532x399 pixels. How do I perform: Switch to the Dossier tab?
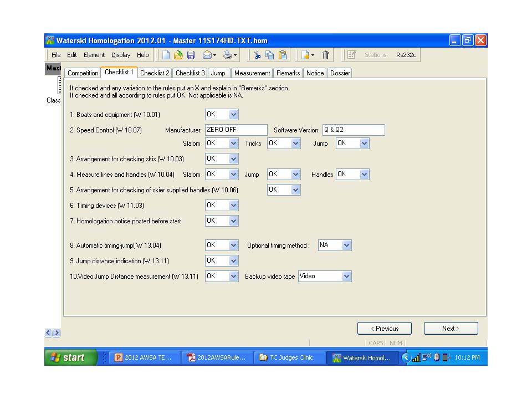tap(340, 73)
